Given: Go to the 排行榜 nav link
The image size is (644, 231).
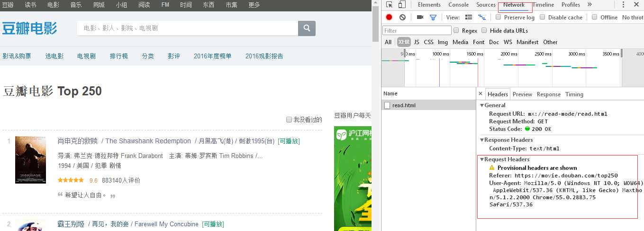Looking at the screenshot, I should coord(119,56).
